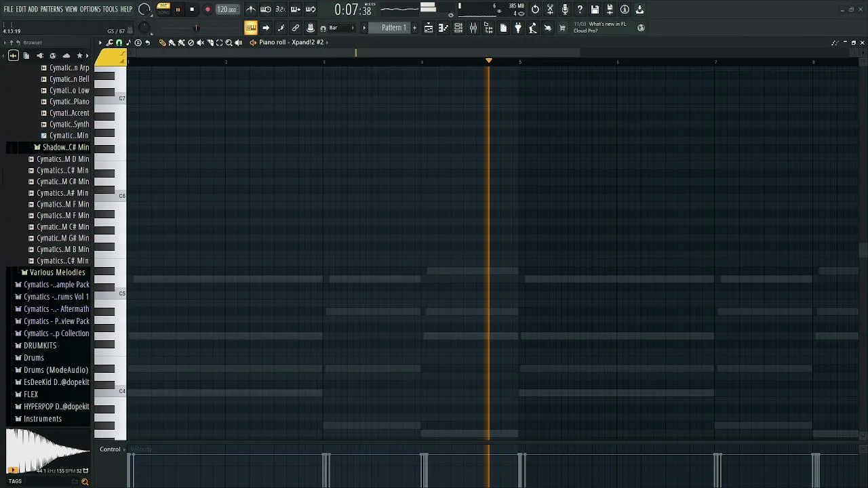The height and width of the screenshot is (488, 868).
Task: Toggle typing keyboard to piano button
Action: click(251, 28)
